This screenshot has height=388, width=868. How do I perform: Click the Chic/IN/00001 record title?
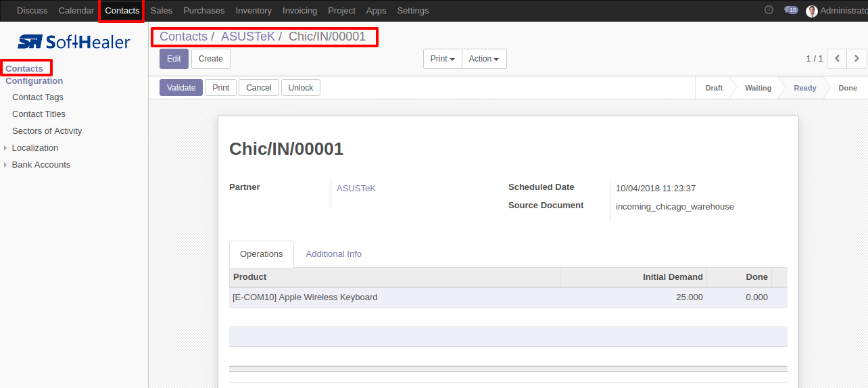click(287, 149)
